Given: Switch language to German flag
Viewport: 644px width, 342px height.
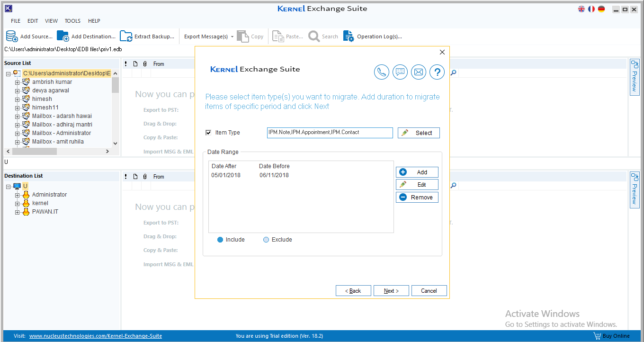Looking at the screenshot, I should point(601,9).
